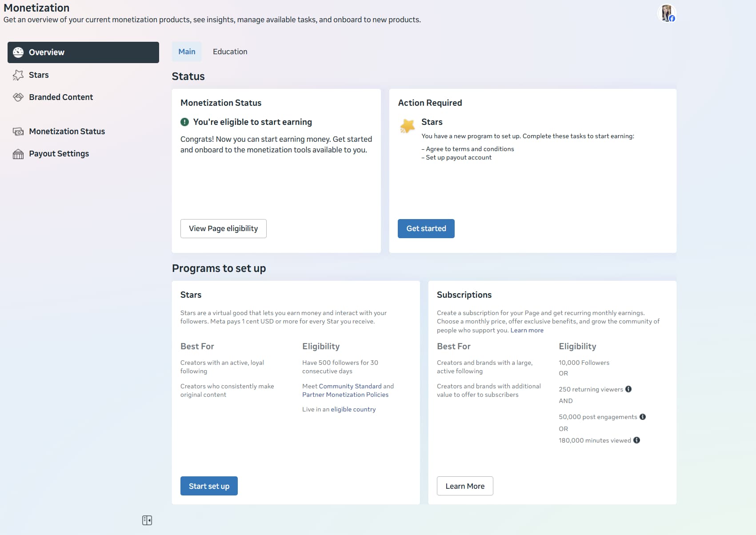
Task: Click the Stars icon in sidebar
Action: (x=18, y=75)
